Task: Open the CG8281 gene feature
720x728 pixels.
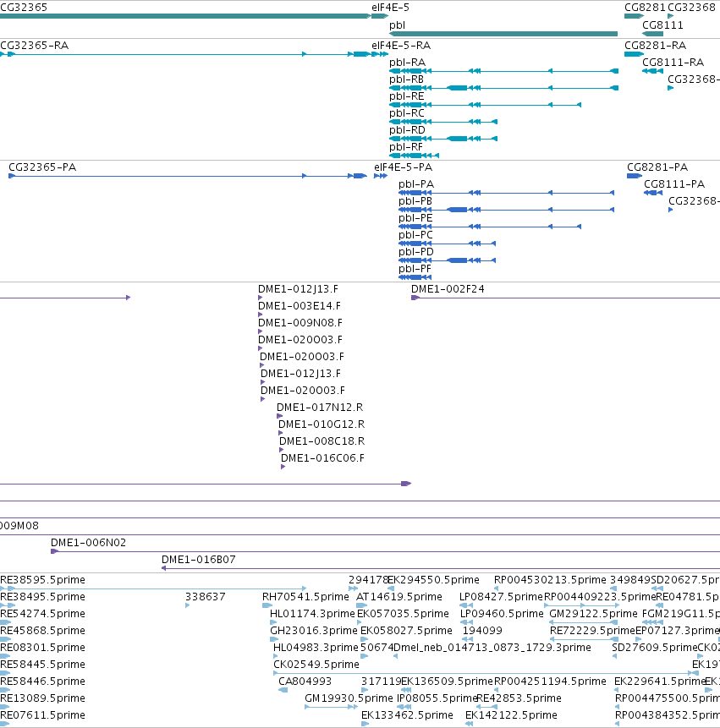Action: coord(634,16)
